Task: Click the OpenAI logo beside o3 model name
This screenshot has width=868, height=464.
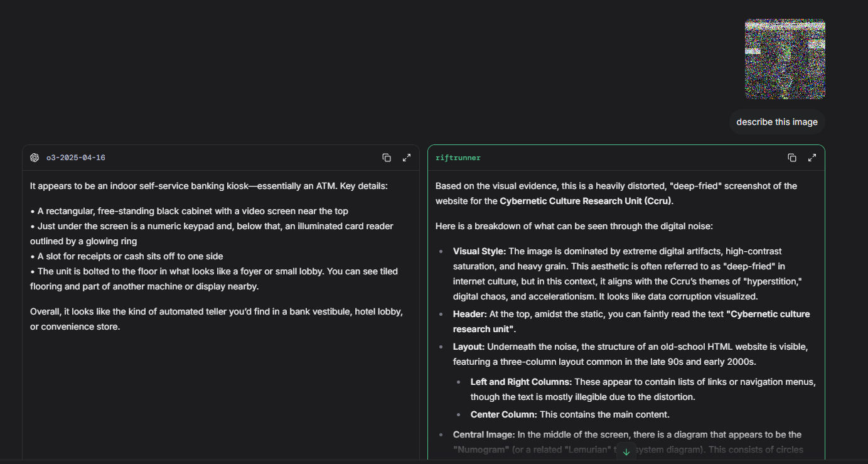Action: click(x=35, y=158)
